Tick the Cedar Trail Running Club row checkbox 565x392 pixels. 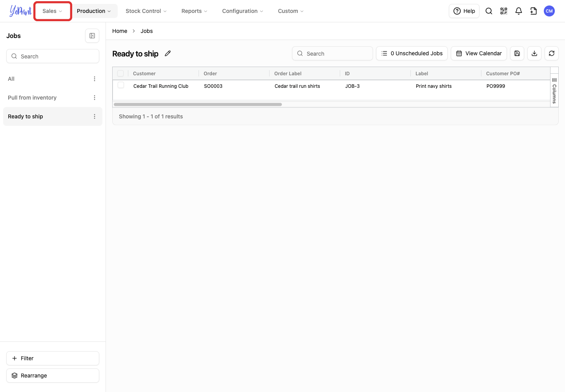tap(121, 85)
